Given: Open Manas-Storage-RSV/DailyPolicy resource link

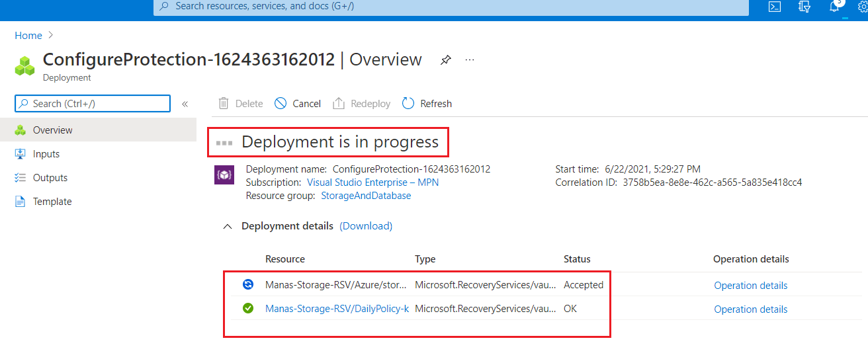Looking at the screenshot, I should click(x=337, y=309).
